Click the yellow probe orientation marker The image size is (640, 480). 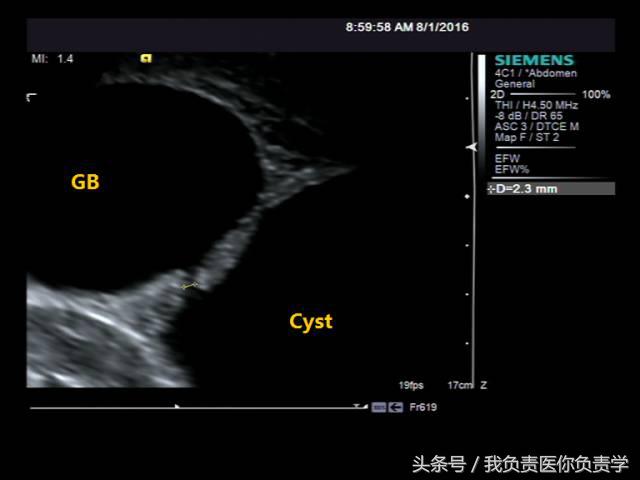[x=146, y=58]
